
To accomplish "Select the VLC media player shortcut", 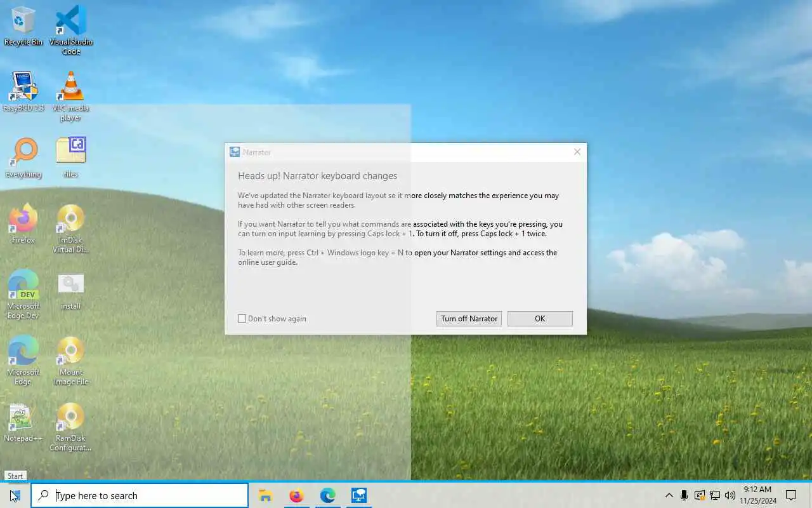I will coord(71,96).
